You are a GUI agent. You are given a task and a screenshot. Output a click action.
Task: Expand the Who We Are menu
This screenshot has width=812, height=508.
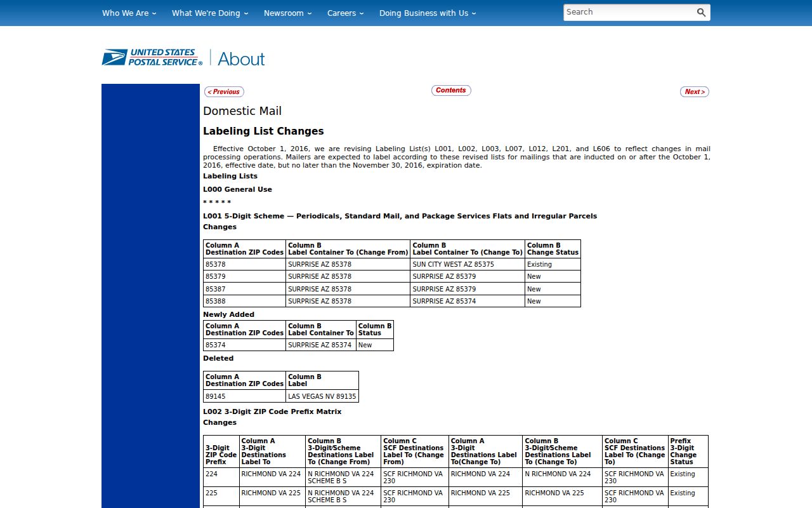click(129, 13)
